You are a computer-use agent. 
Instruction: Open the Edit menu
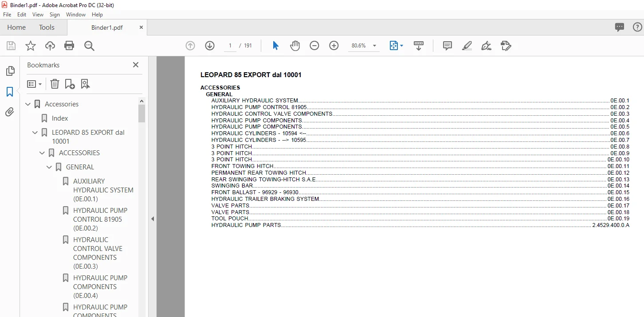coord(22,15)
